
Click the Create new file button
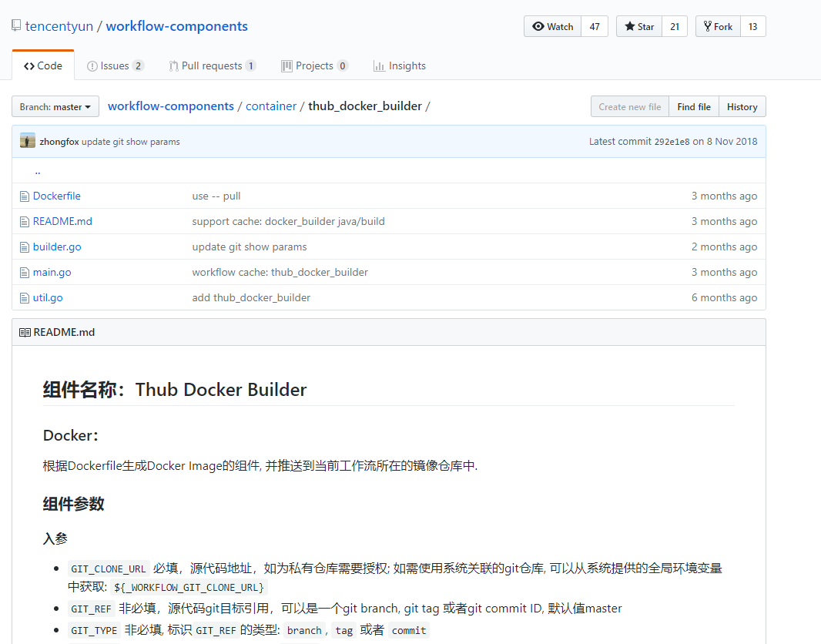630,107
